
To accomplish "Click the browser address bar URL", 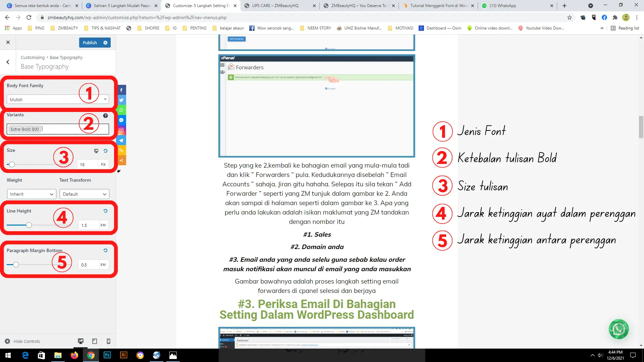I will [x=137, y=17].
